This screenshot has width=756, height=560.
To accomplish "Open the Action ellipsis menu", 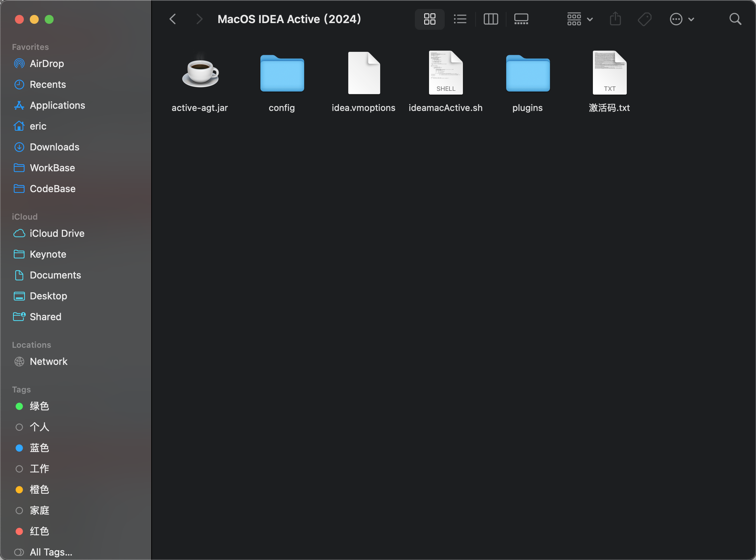I will click(x=682, y=19).
